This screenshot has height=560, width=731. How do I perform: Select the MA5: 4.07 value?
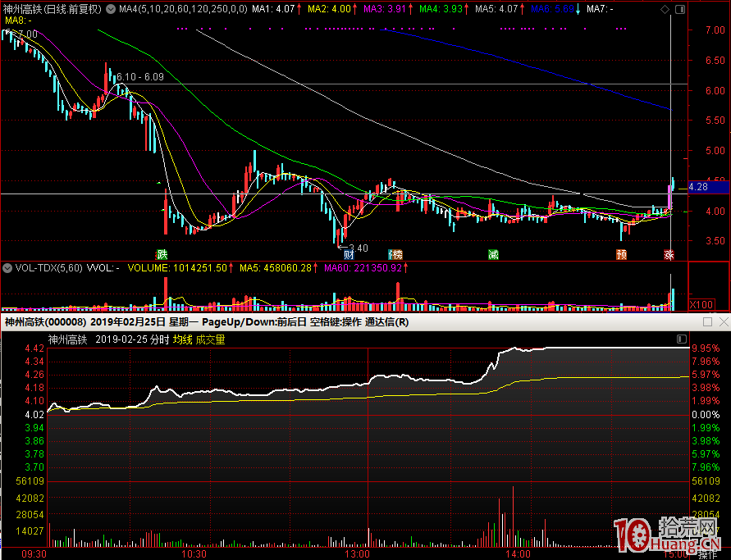[496, 9]
